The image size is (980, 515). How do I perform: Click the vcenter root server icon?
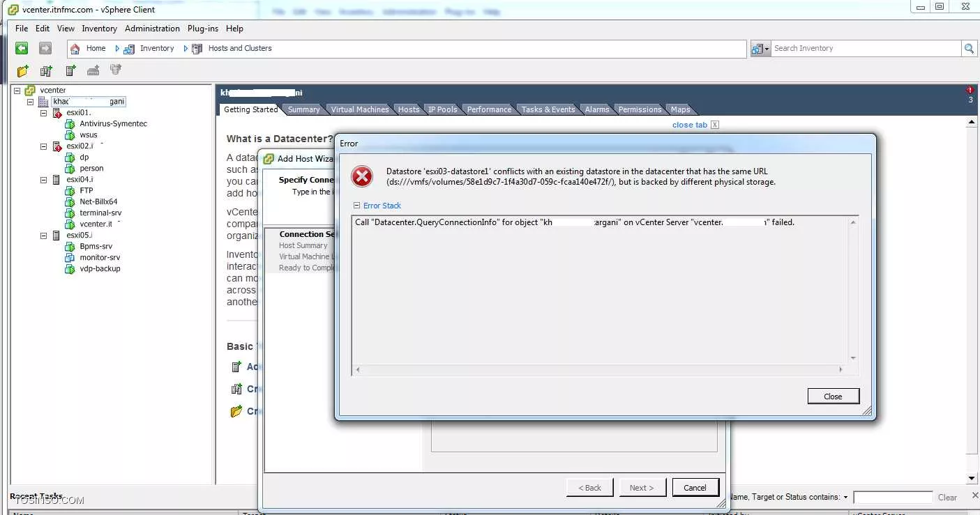click(30, 90)
